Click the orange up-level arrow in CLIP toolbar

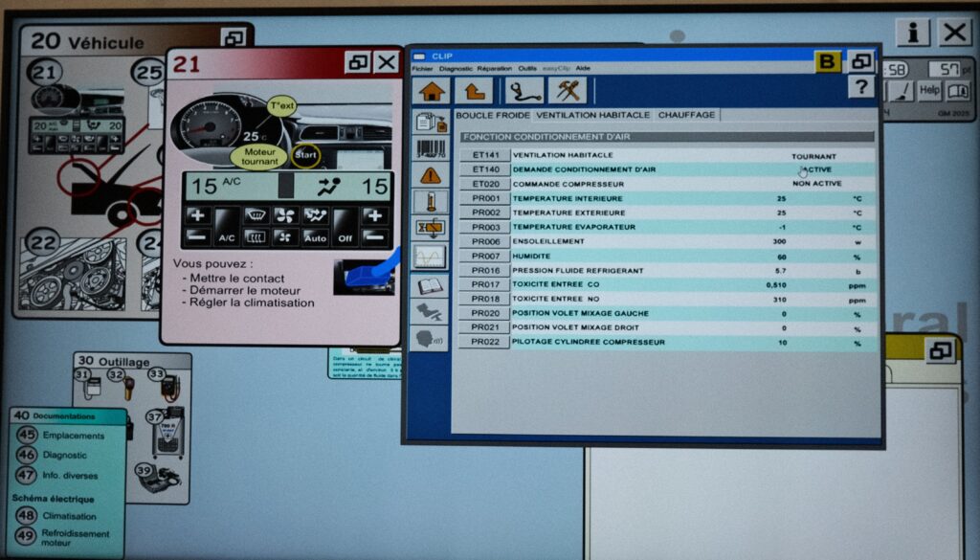pos(474,91)
